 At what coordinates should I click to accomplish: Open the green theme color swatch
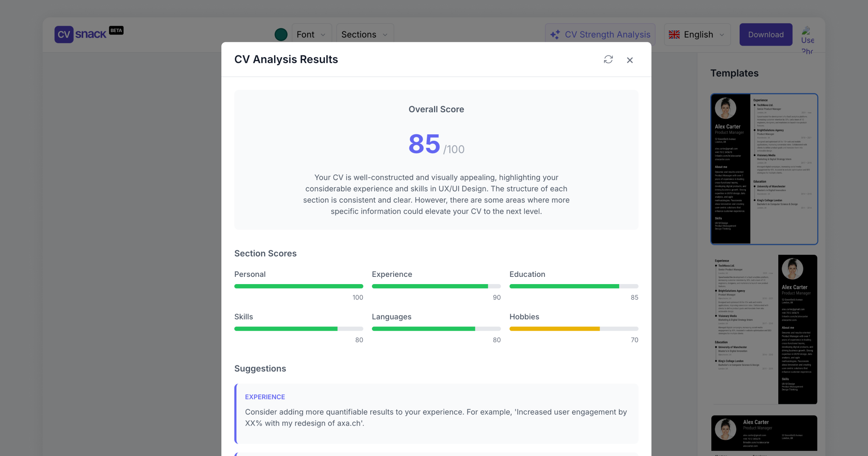click(281, 34)
